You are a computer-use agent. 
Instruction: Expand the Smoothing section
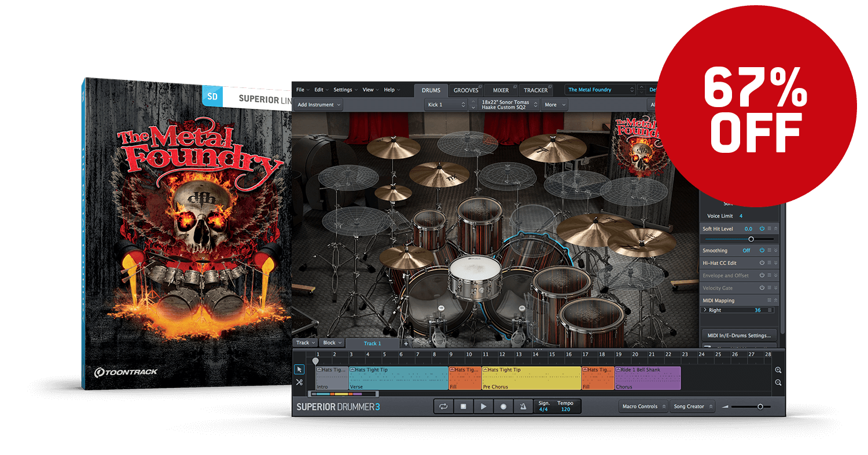(775, 250)
